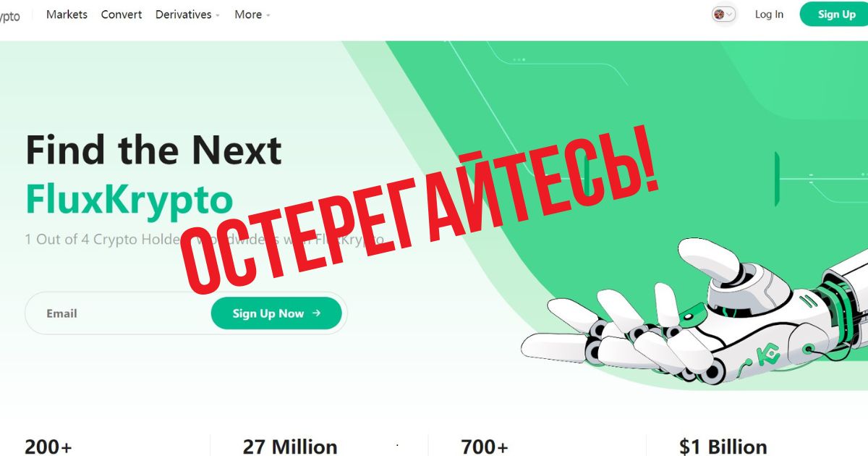This screenshot has width=868, height=456.
Task: Click the green FluxKrypto heading
Action: click(x=129, y=199)
